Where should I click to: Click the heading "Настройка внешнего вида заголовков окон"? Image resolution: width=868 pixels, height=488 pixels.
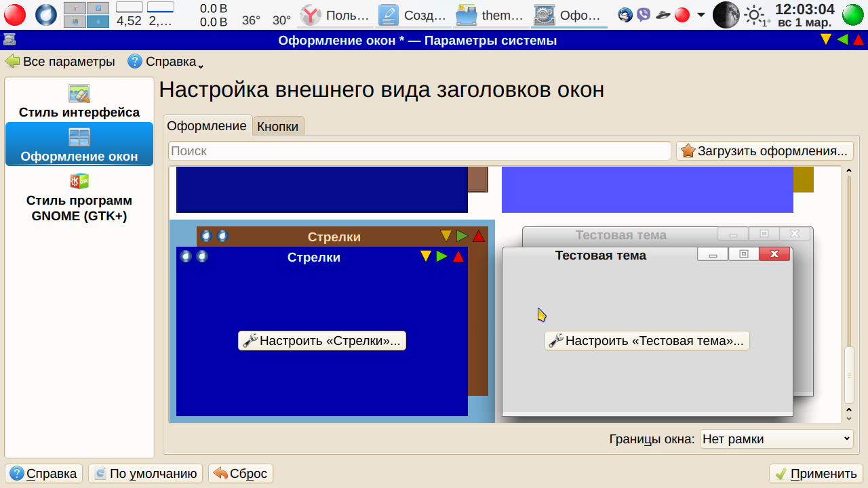coord(381,89)
